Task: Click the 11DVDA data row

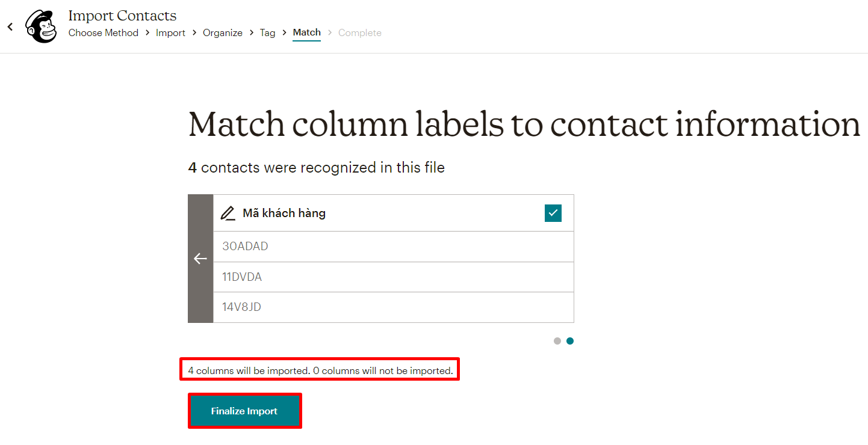Action: (393, 277)
